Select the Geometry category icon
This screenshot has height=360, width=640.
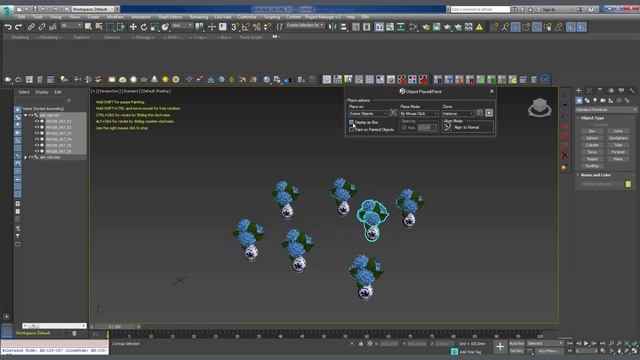pos(579,100)
